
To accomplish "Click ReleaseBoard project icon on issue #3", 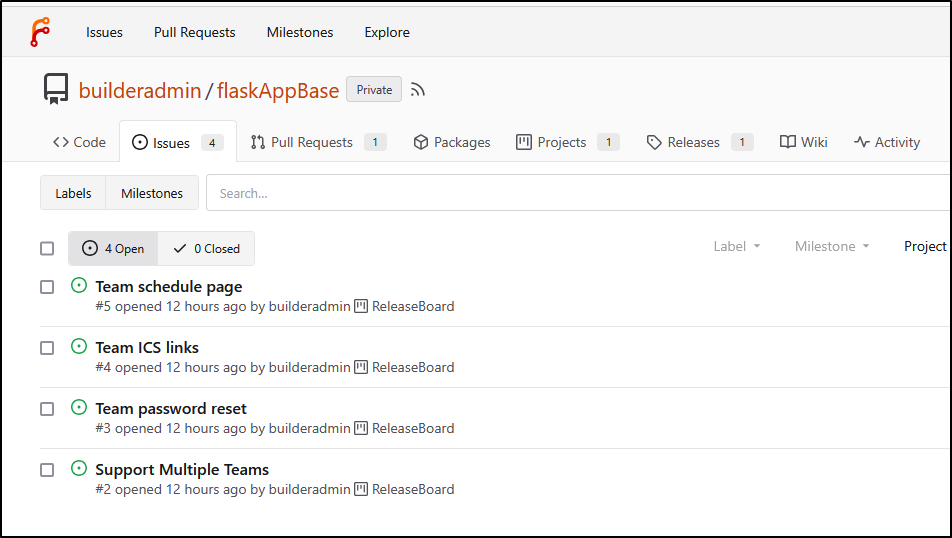I will pyautogui.click(x=361, y=428).
